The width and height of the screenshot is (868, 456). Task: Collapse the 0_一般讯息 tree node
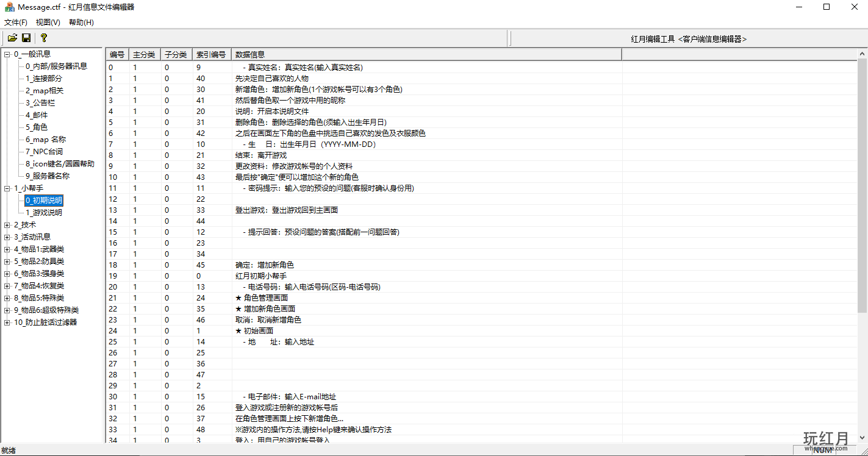pos(7,54)
